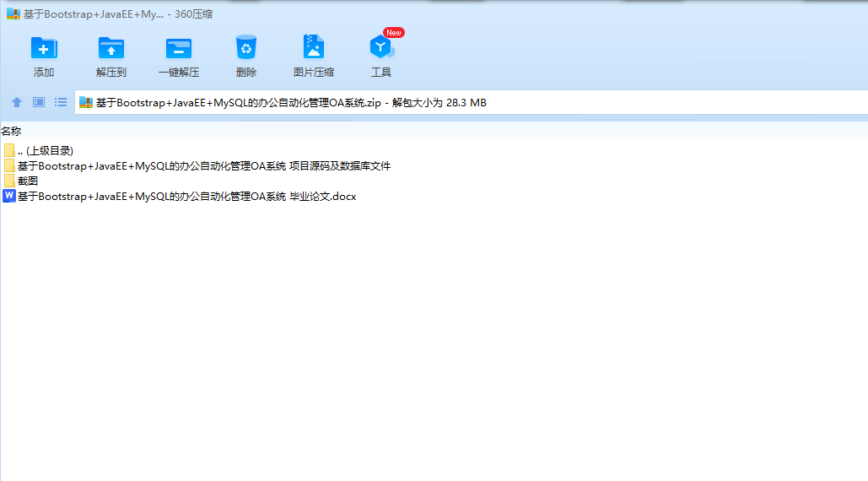Viewport: 868px width, 481px height.
Task: Click the archive path address field
Action: click(x=471, y=102)
